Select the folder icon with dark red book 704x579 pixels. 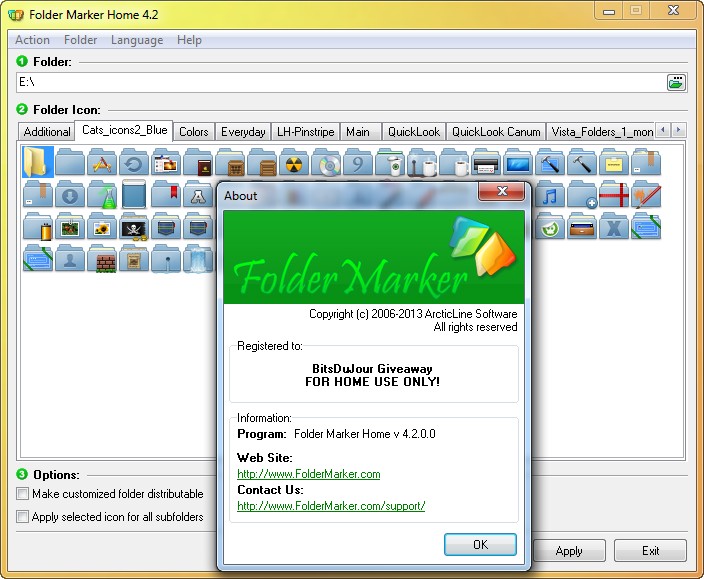pyautogui.click(x=198, y=162)
